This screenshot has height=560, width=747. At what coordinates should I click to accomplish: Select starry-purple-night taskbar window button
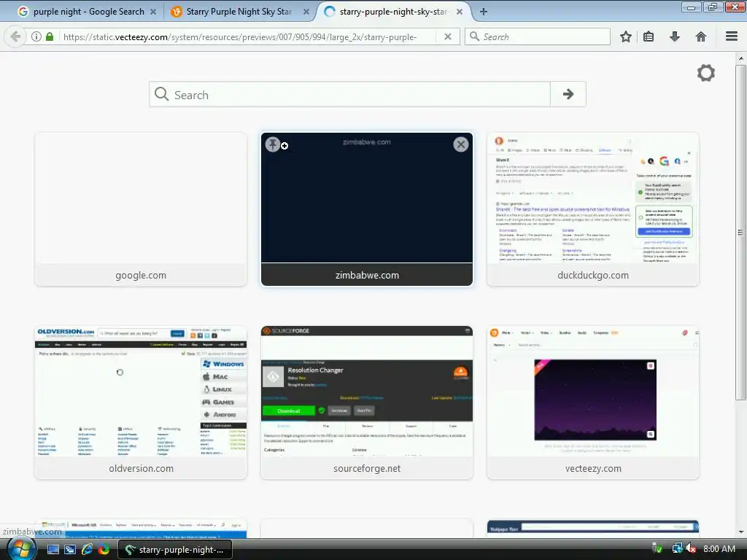point(174,550)
